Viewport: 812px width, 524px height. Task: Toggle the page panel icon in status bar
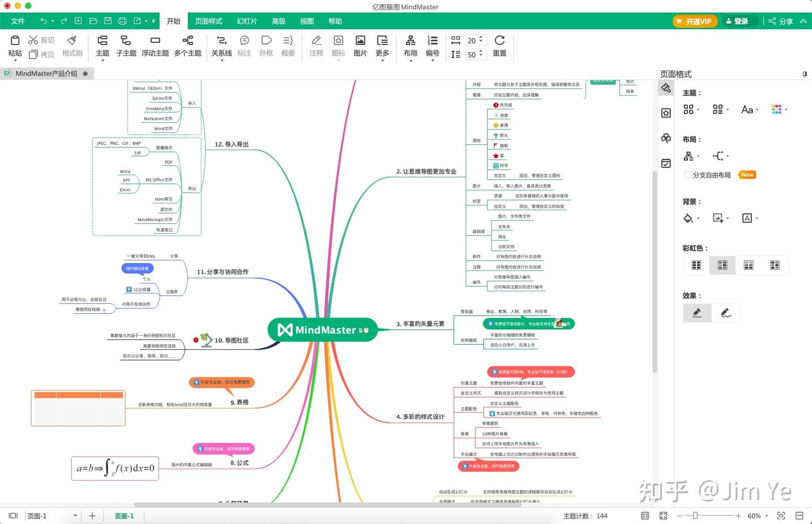pyautogui.click(x=14, y=516)
